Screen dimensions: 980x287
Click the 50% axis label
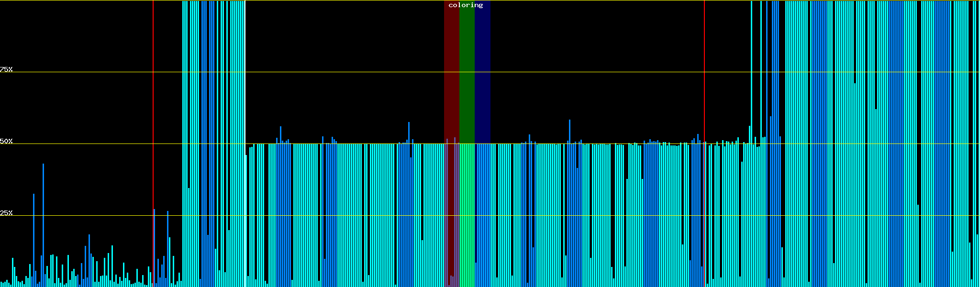pos(6,142)
